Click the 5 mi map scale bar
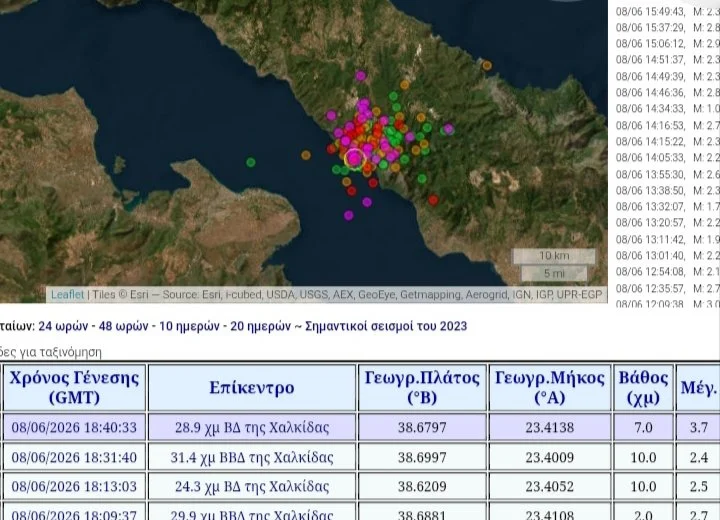The width and height of the screenshot is (720, 520). (554, 273)
